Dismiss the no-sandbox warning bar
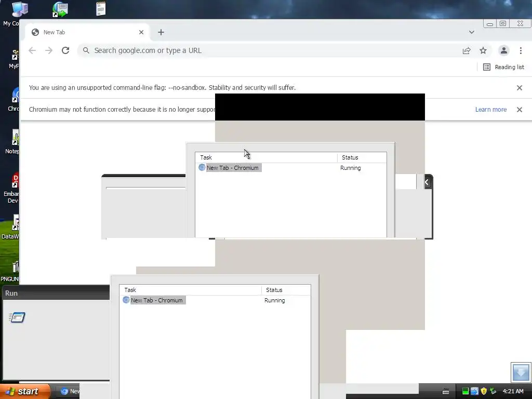The height and width of the screenshot is (399, 532). coord(519,88)
